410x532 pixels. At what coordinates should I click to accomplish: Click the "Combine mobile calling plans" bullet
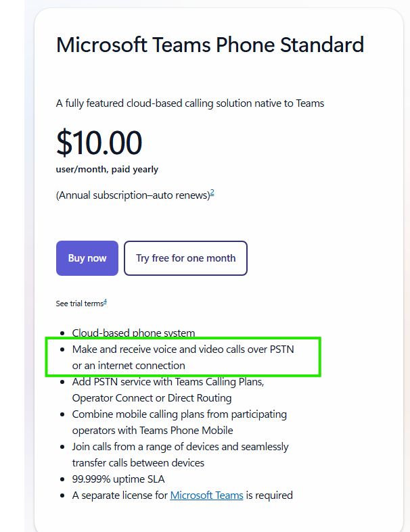(x=179, y=414)
